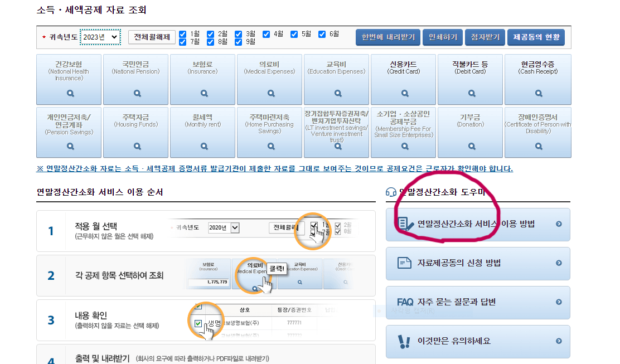The height and width of the screenshot is (364, 620).
Task: Open 이것만은 유의하세요 help item
Action: click(478, 342)
